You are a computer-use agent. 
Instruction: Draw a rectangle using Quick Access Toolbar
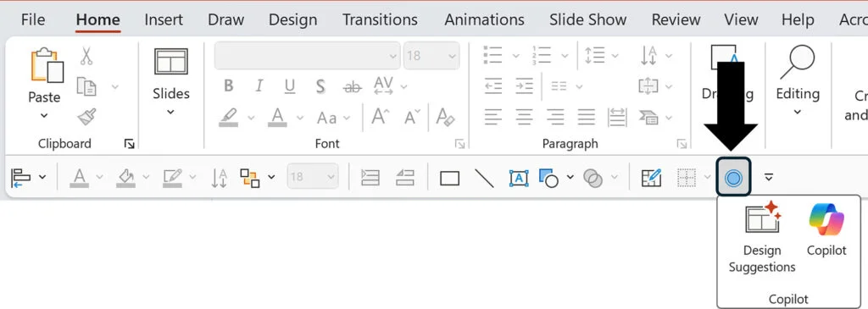click(x=449, y=179)
